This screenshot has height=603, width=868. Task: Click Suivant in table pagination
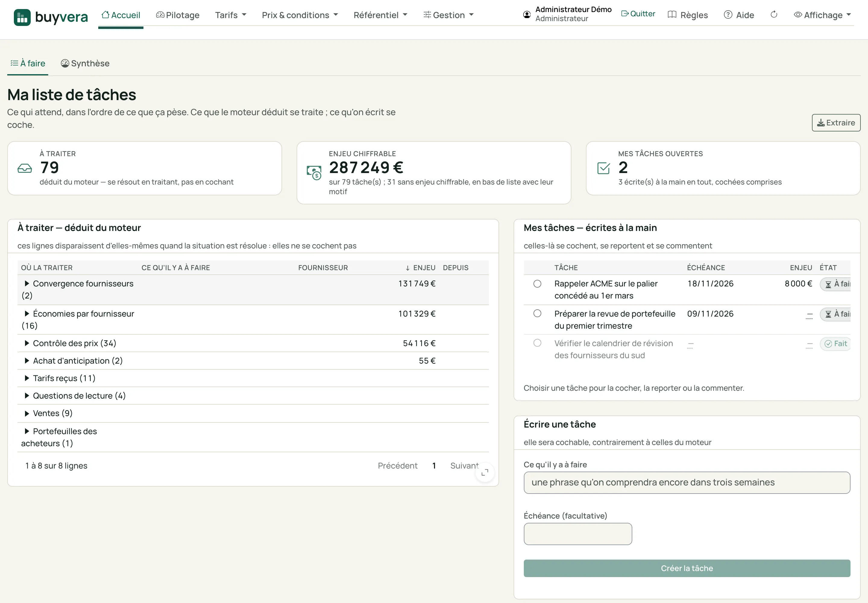click(x=464, y=466)
